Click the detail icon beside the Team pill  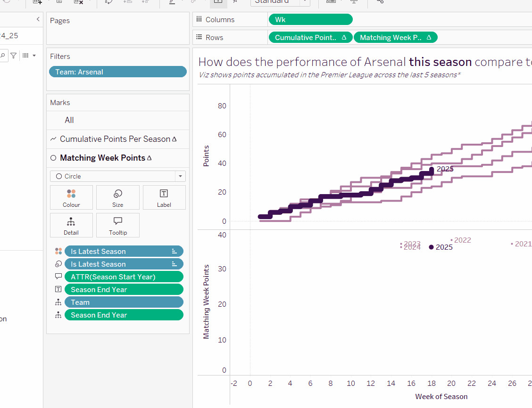58,302
